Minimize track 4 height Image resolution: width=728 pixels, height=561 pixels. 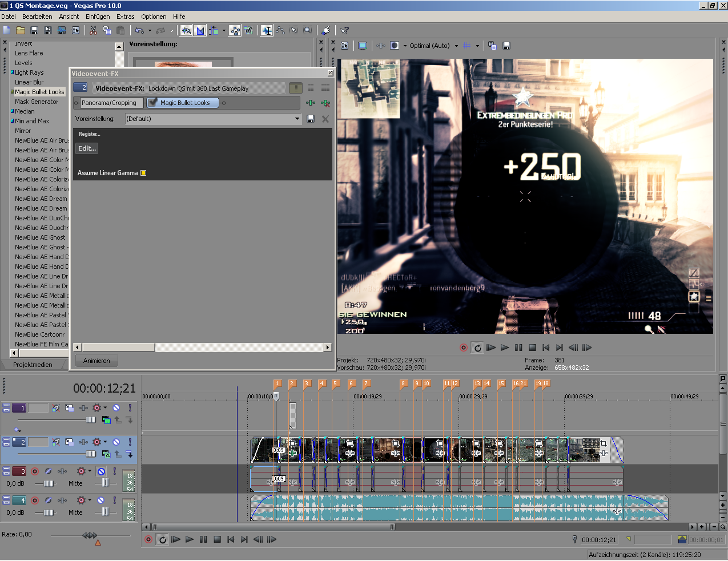click(x=6, y=498)
